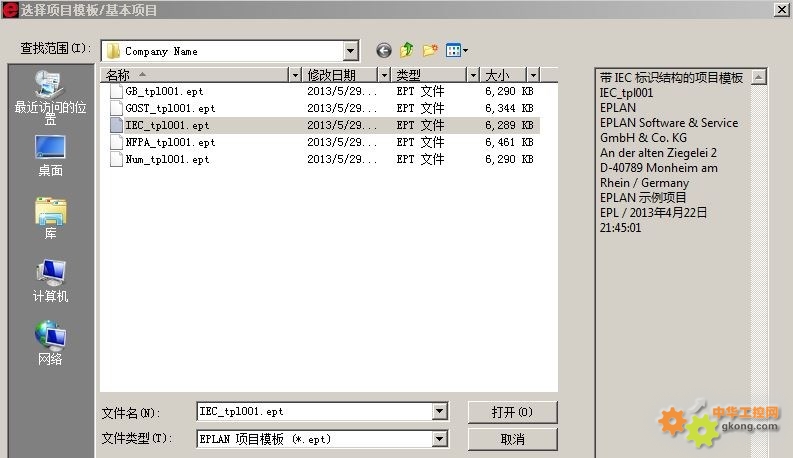The width and height of the screenshot is (793, 458).
Task: Sort by the 大小 column header
Action: pos(503,75)
